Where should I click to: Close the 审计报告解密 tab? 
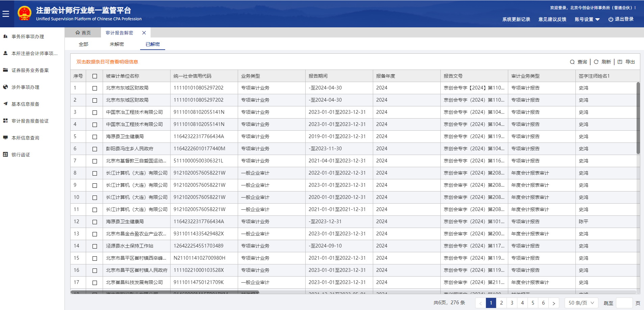click(x=144, y=33)
